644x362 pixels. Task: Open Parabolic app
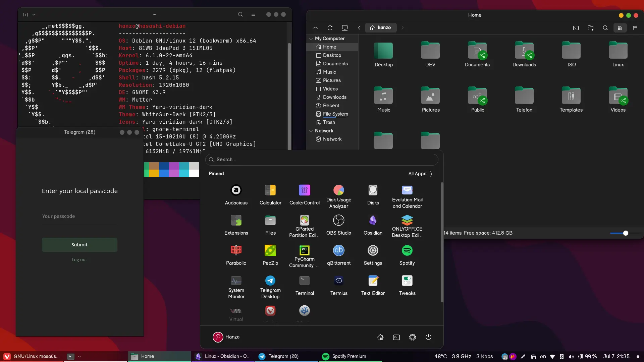pos(236,255)
